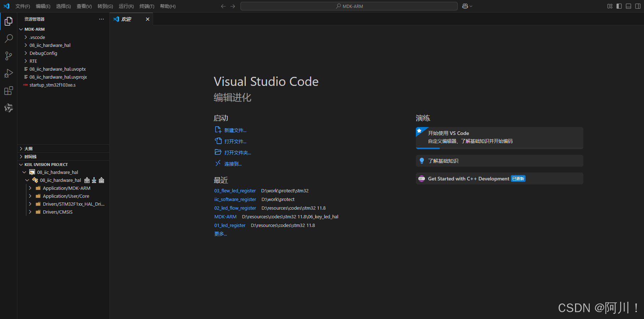The width and height of the screenshot is (644, 319).
Task: Expand the Drivers/CMSIS group
Action: click(x=30, y=212)
